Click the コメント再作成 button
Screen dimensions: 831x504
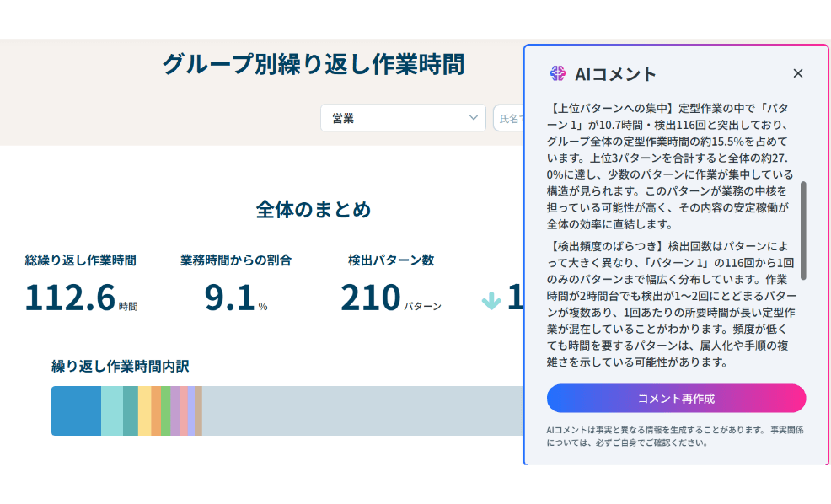click(676, 398)
